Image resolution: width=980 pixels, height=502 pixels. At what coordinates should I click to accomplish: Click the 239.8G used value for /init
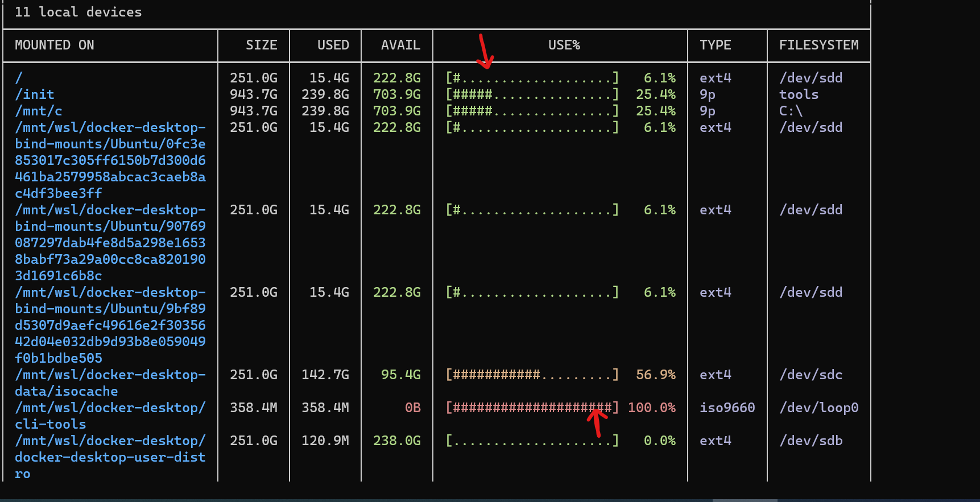pos(325,94)
